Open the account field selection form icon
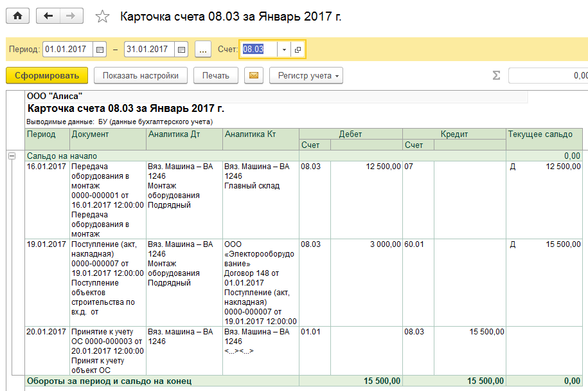This screenshot has width=588, height=391. (x=298, y=50)
